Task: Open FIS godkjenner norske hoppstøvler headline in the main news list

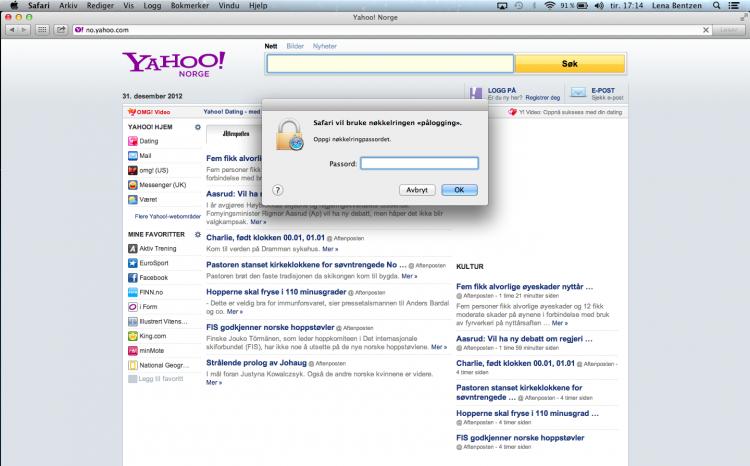Action: coord(270,327)
